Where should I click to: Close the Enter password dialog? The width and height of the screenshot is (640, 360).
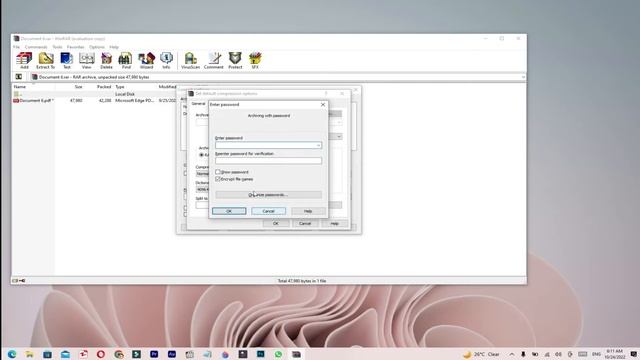coord(323,104)
